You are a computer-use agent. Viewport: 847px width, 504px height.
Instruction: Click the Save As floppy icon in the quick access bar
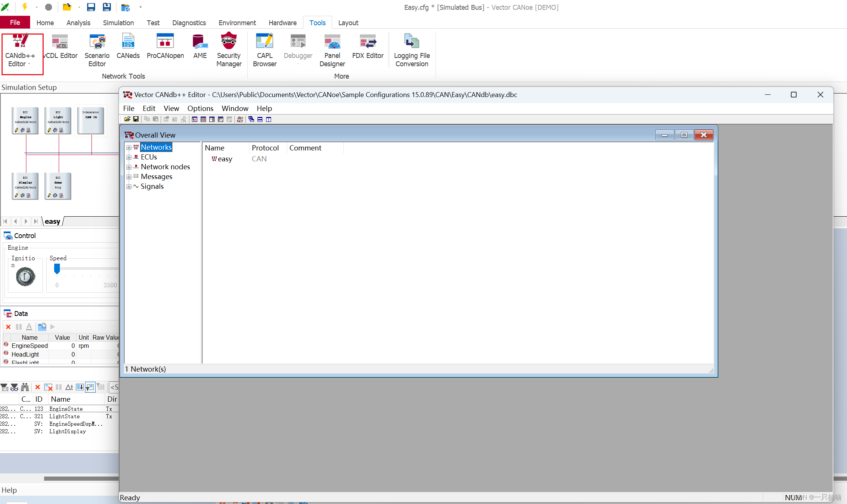point(107,7)
